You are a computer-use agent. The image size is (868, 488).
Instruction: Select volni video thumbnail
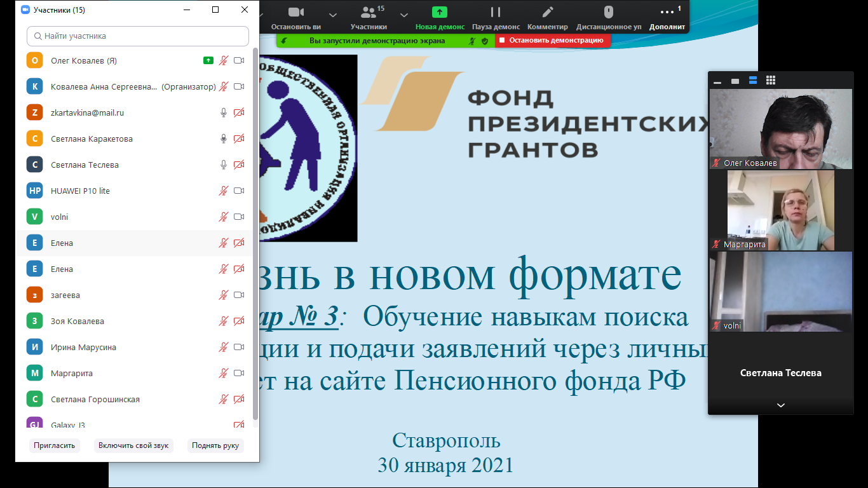tap(781, 292)
